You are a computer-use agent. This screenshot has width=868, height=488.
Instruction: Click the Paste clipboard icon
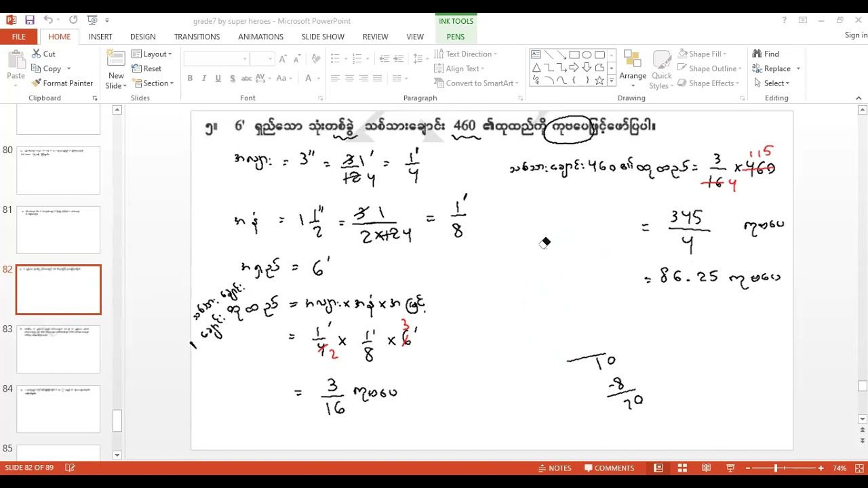pos(16,60)
